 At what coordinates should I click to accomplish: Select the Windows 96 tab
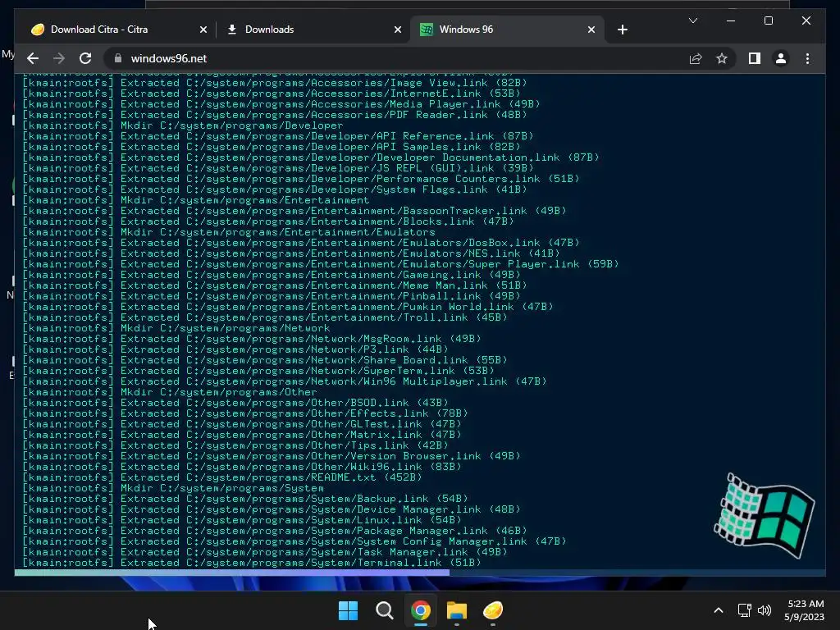click(x=507, y=30)
